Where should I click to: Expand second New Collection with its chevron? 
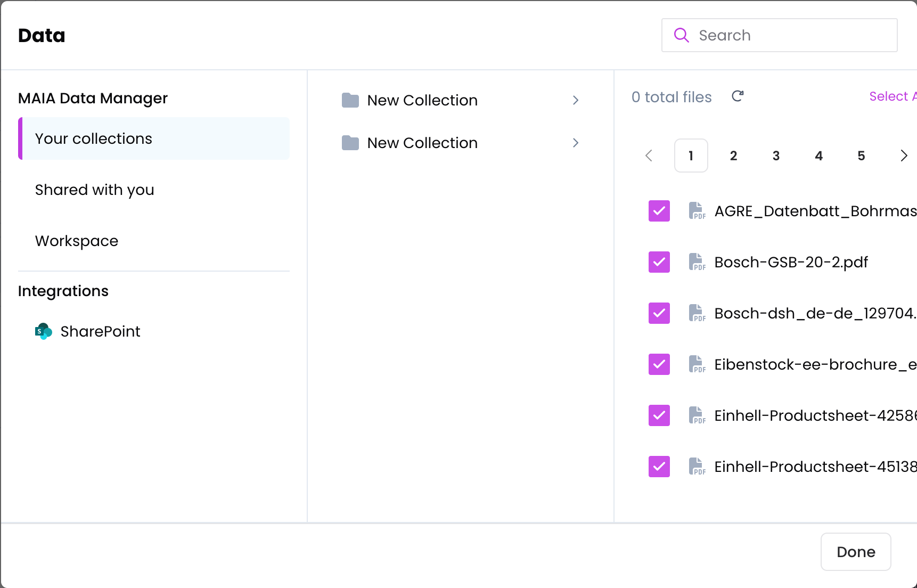pyautogui.click(x=576, y=143)
